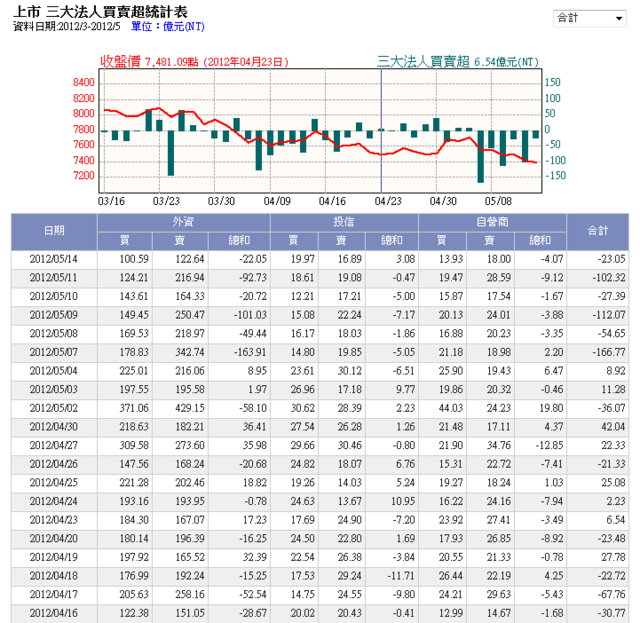The height and width of the screenshot is (623, 640).
Task: Click chart x-axis label 04/23
Action: click(388, 201)
